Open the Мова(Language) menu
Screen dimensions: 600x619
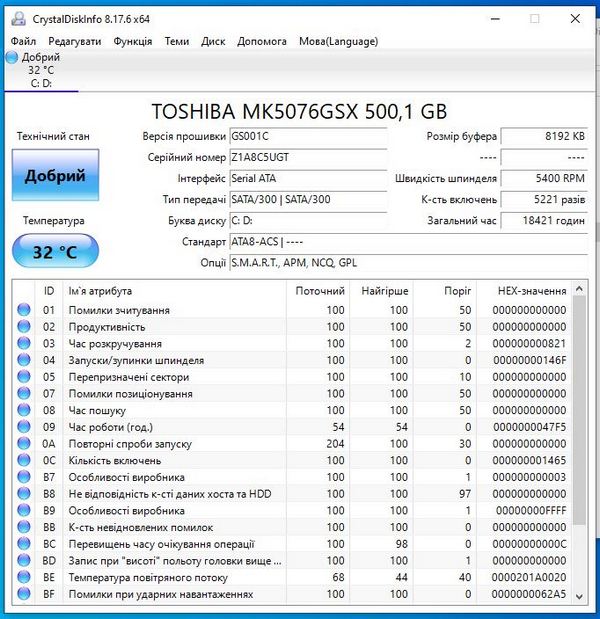tap(338, 41)
